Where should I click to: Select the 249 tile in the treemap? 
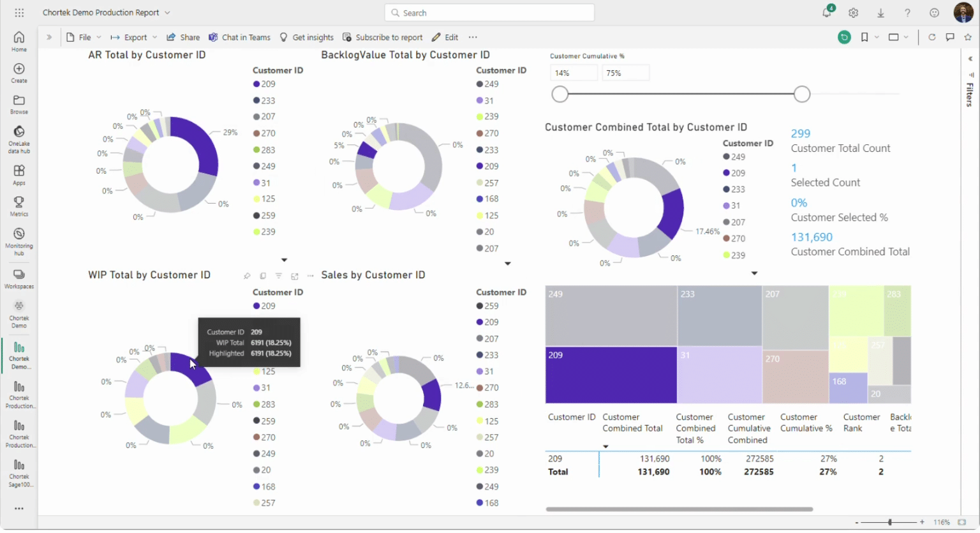[x=611, y=316]
